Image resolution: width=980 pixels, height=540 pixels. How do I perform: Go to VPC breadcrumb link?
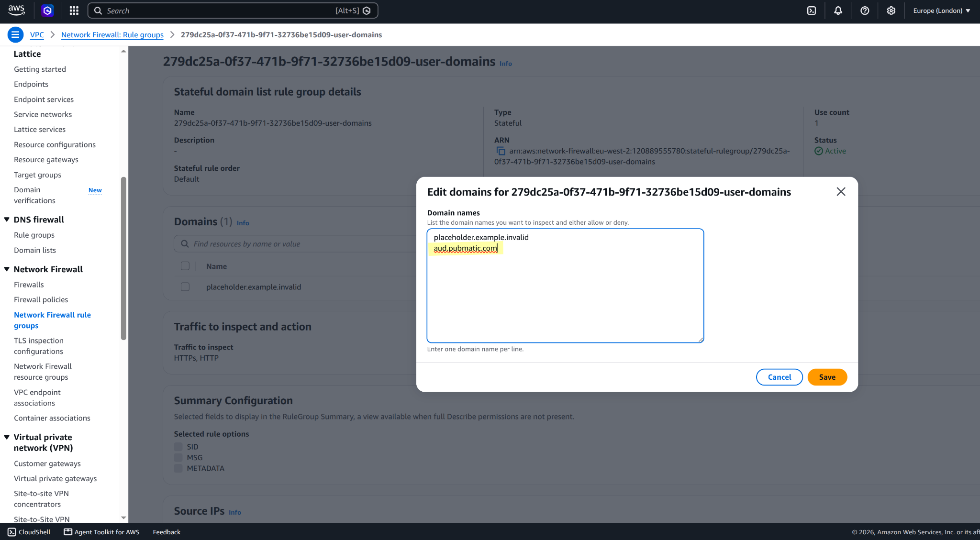pos(37,34)
